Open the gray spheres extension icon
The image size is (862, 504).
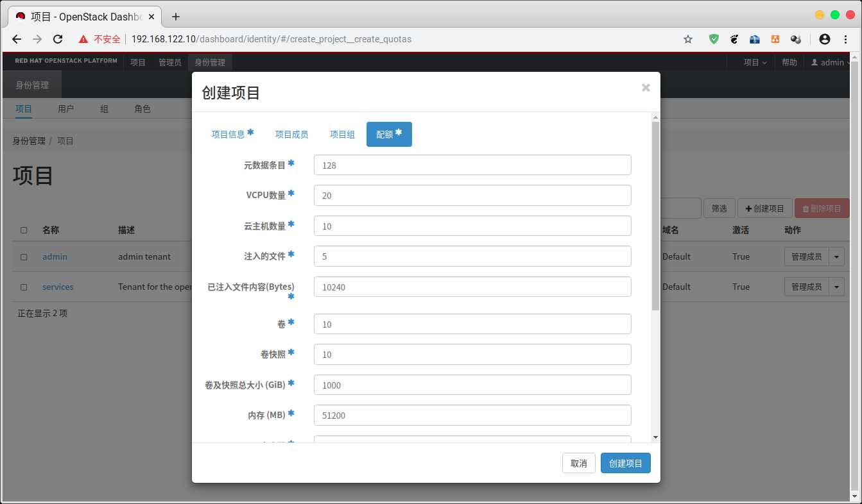click(x=796, y=39)
